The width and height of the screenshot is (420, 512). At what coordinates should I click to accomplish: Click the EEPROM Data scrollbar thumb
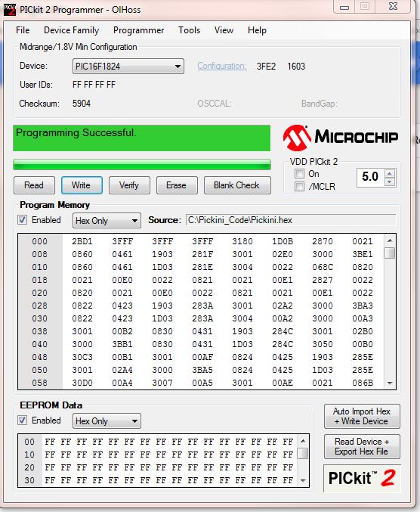(x=303, y=453)
